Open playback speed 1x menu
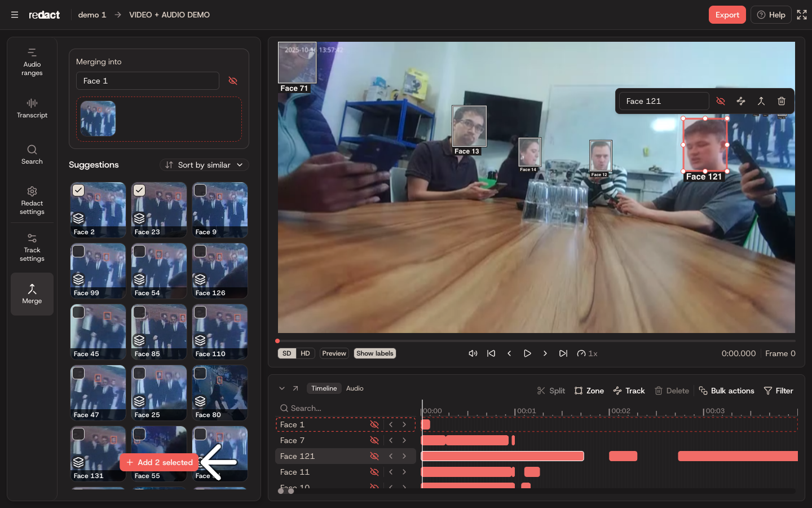Image resolution: width=812 pixels, height=508 pixels. pos(587,353)
